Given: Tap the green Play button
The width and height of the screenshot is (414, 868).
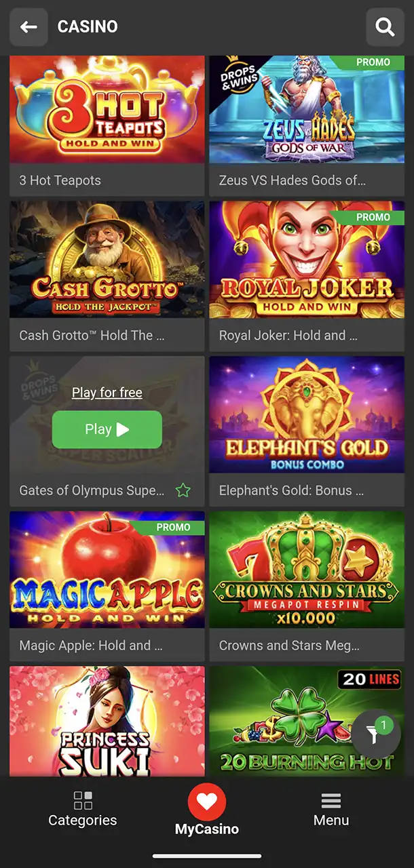Looking at the screenshot, I should point(107,429).
